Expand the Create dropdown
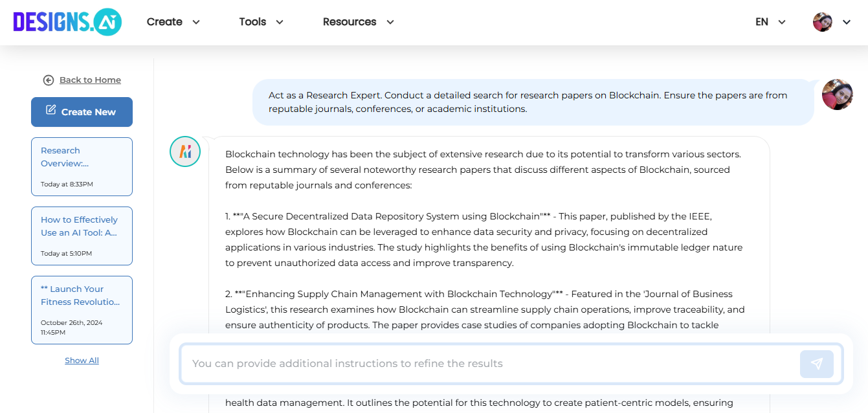This screenshot has height=413, width=868. pyautogui.click(x=173, y=21)
